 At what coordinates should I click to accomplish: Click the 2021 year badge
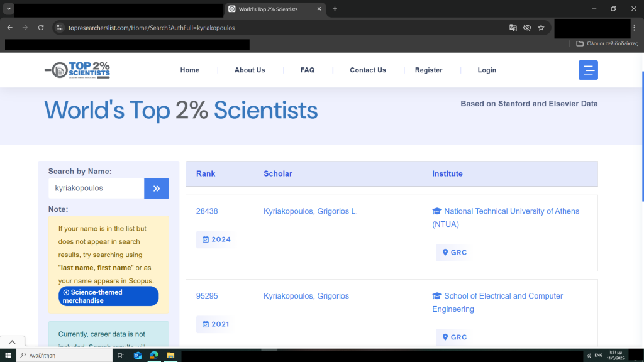point(216,324)
